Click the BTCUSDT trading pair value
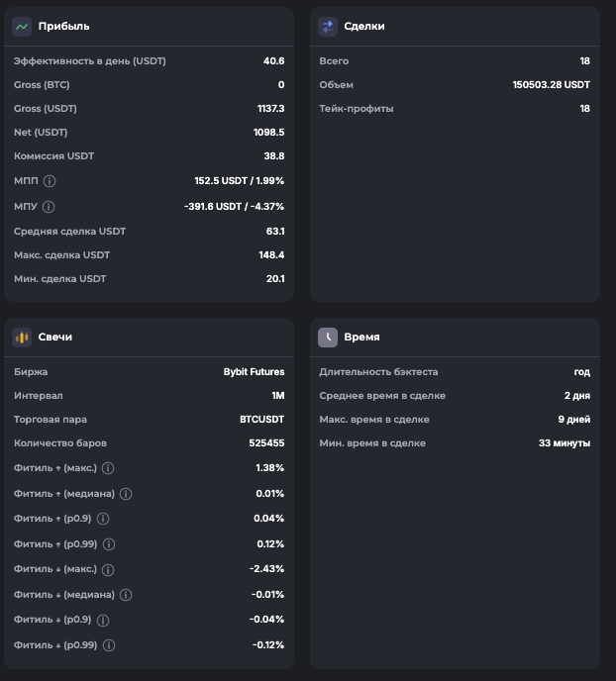The width and height of the screenshot is (616, 681). point(261,420)
